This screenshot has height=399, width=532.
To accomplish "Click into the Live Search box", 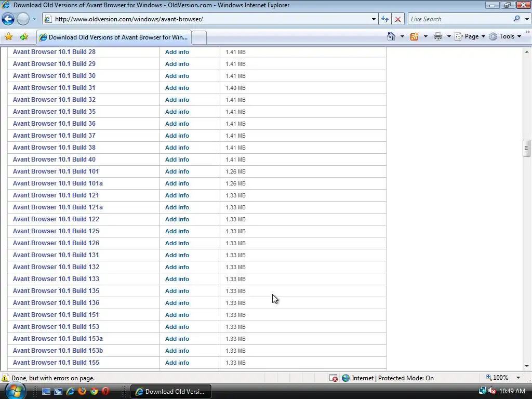I will point(460,19).
